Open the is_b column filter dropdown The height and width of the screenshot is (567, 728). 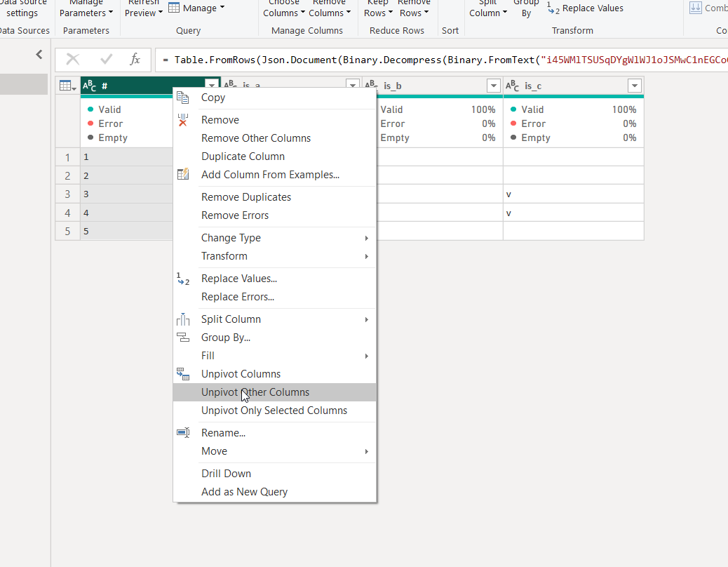(494, 86)
